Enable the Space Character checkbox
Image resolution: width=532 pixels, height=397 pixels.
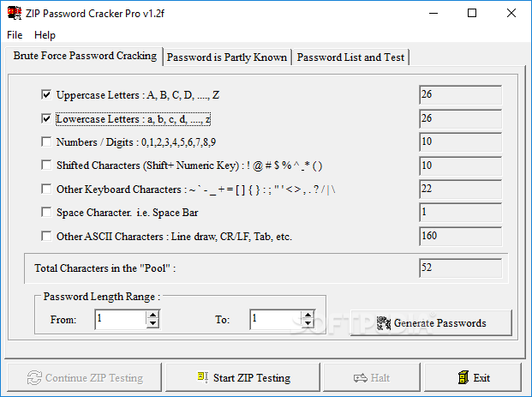46,213
